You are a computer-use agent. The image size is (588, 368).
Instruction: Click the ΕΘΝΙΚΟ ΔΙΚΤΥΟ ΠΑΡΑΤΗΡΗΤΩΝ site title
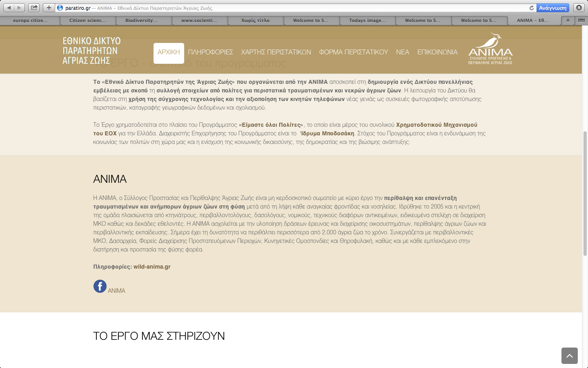(x=91, y=51)
